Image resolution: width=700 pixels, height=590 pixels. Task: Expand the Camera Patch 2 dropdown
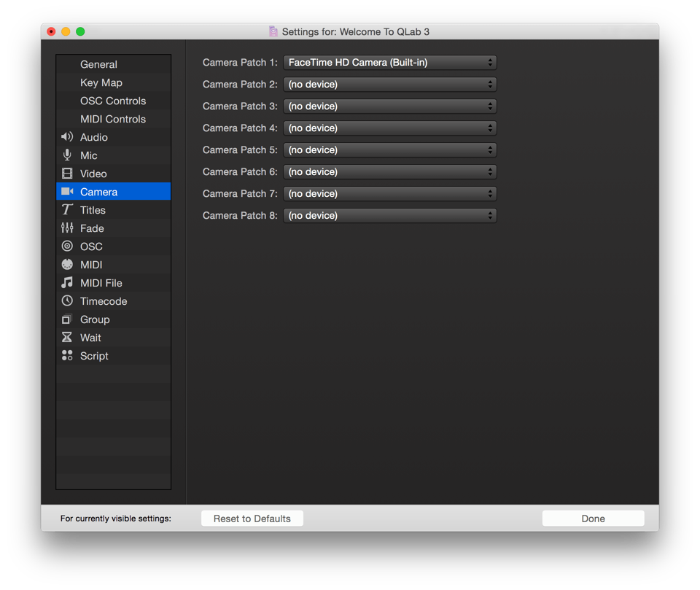point(389,85)
